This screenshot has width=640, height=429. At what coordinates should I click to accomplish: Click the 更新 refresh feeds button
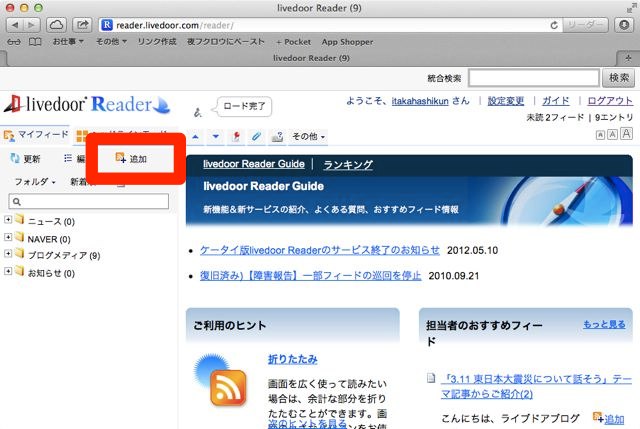(25, 159)
